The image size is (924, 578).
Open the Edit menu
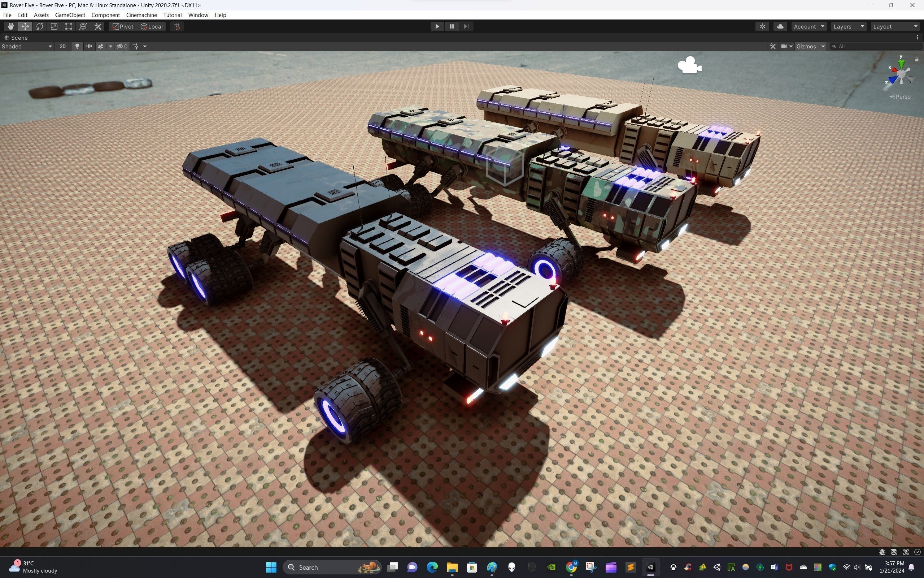click(22, 15)
